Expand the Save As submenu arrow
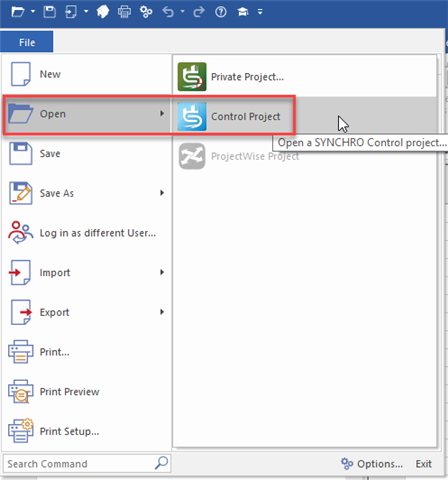Viewport: 448px width, 480px height. (162, 193)
